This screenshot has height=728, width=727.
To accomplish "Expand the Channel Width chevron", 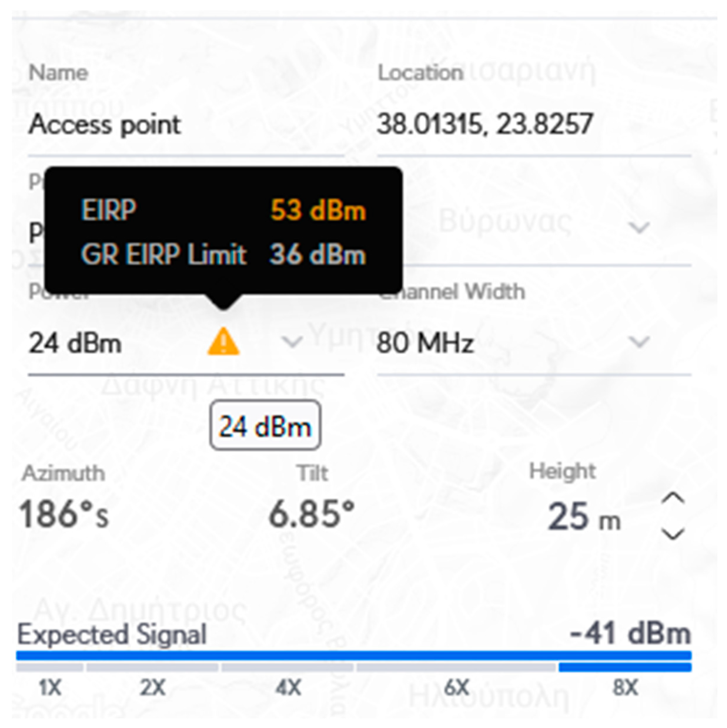I will coord(640,342).
